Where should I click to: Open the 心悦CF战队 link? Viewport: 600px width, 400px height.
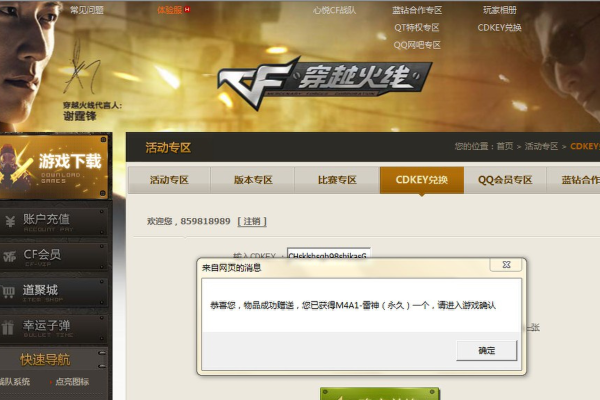[x=335, y=10]
